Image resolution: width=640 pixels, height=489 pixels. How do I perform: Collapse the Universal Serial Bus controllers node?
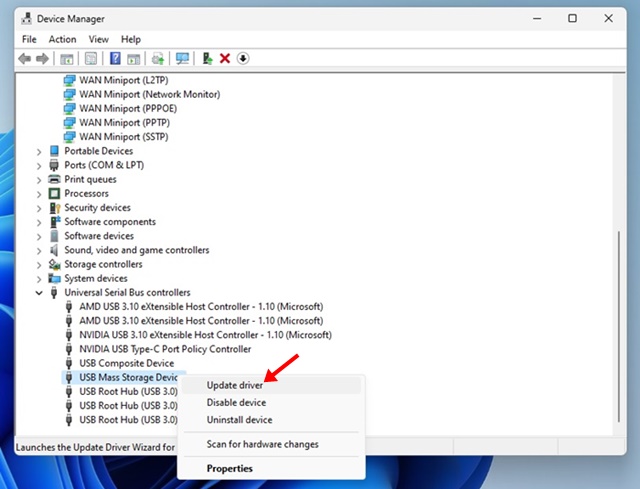pos(40,293)
